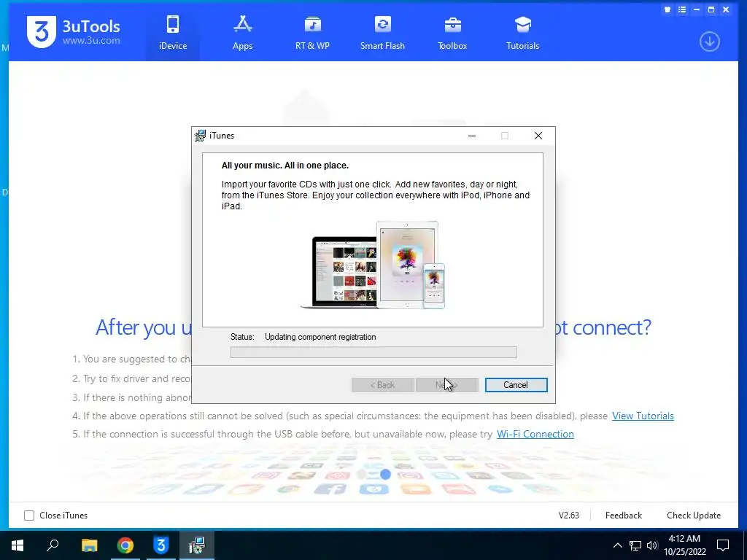Open Windows taskbar search
Viewport: 747px width, 560px height.
pos(53,545)
